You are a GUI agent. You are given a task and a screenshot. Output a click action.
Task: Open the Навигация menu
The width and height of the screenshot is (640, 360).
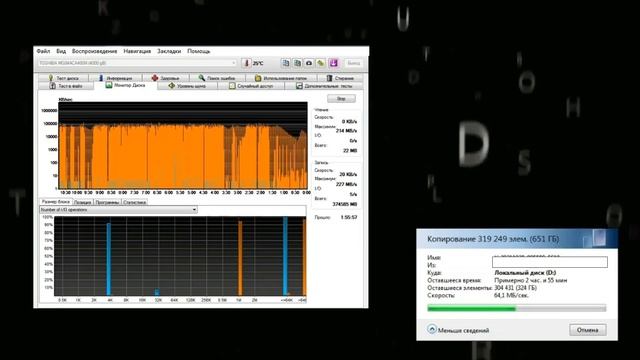pos(137,51)
